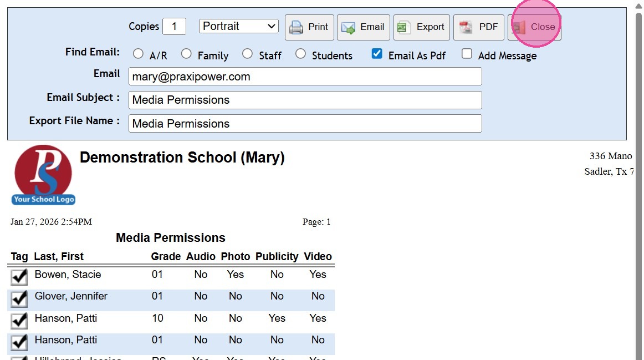Select the A/R radio button
The width and height of the screenshot is (644, 360).
pos(138,54)
